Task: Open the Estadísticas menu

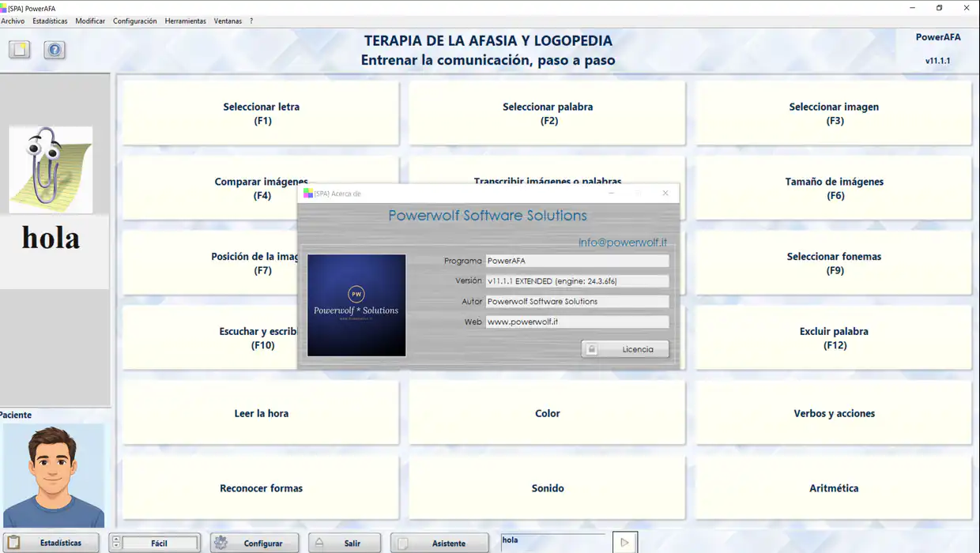Action: point(50,21)
